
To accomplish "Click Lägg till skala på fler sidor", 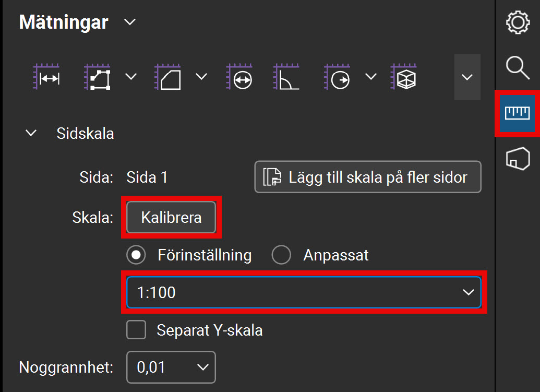I will coord(368,177).
